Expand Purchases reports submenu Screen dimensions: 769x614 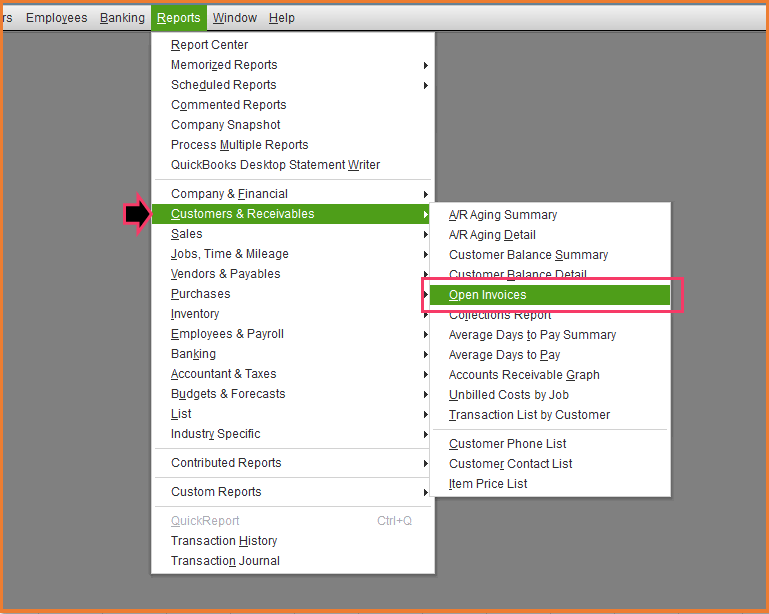(291, 294)
